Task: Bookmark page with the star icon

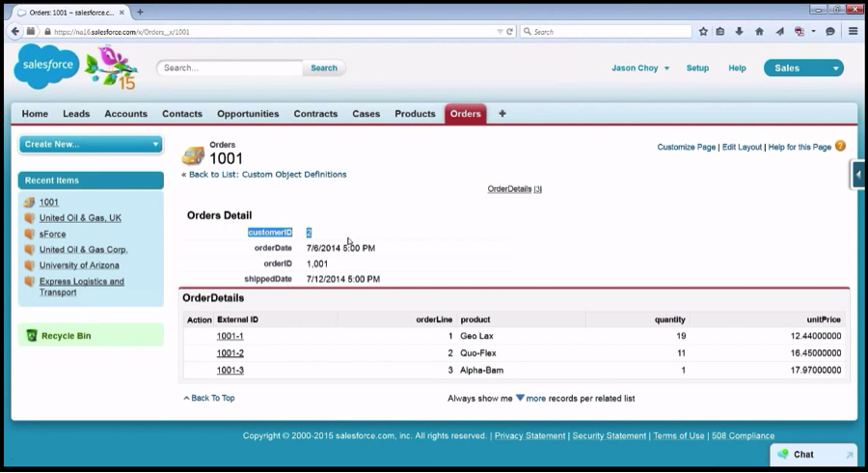Action: tap(703, 32)
